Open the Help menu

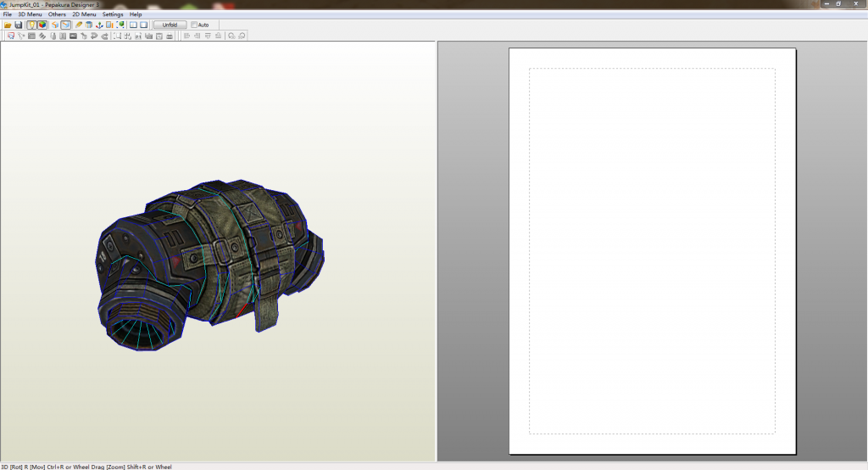pyautogui.click(x=136, y=14)
